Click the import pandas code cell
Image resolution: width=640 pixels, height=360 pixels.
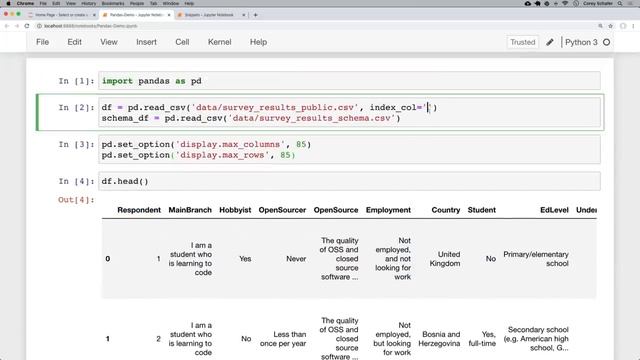click(x=349, y=81)
